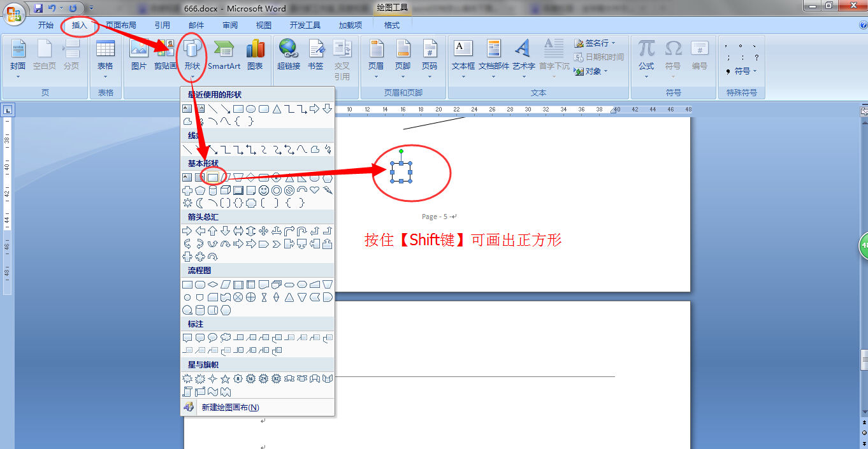
Task: Insert a 图表 chart
Action: (255, 55)
